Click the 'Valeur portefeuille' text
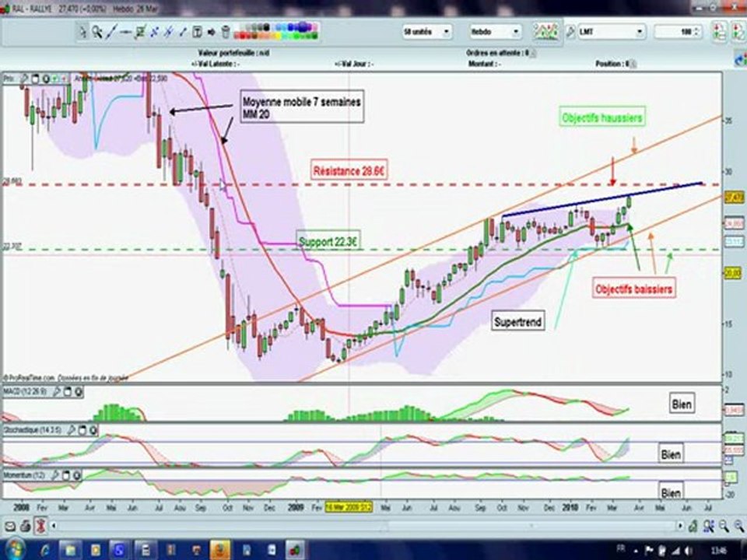The width and height of the screenshot is (747, 560). [x=233, y=53]
